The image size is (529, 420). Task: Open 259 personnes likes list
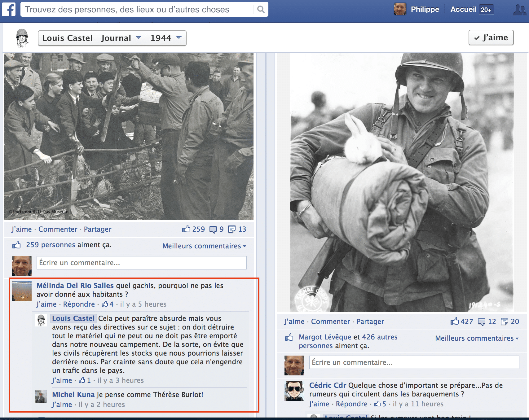51,245
